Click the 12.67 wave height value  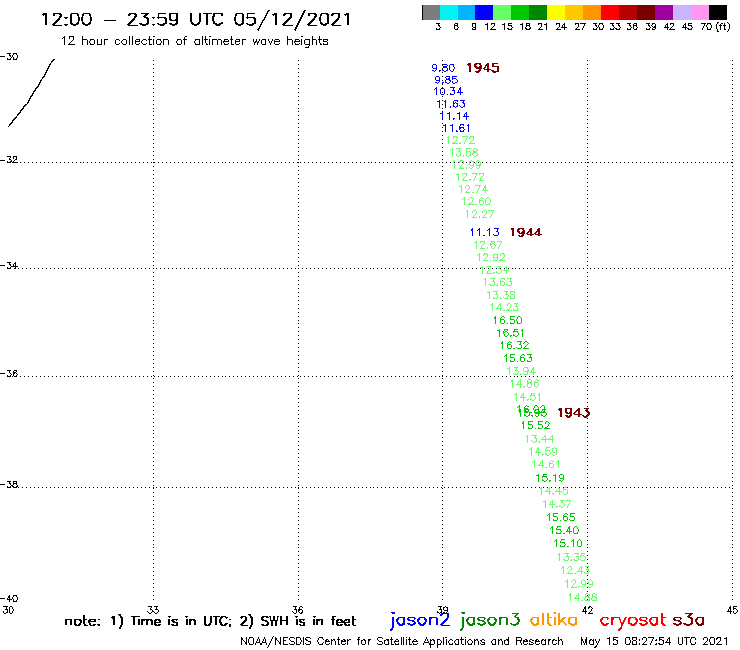click(x=488, y=245)
